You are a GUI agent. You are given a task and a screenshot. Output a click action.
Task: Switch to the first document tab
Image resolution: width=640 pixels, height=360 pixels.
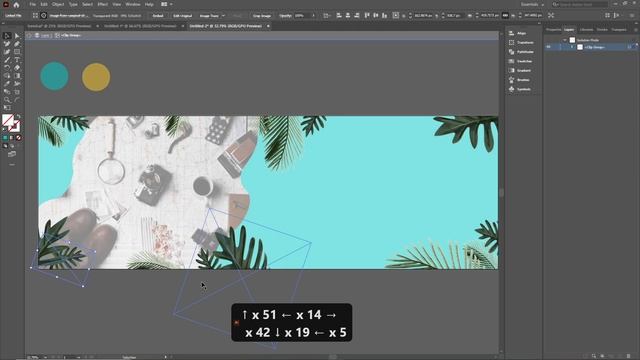point(59,26)
